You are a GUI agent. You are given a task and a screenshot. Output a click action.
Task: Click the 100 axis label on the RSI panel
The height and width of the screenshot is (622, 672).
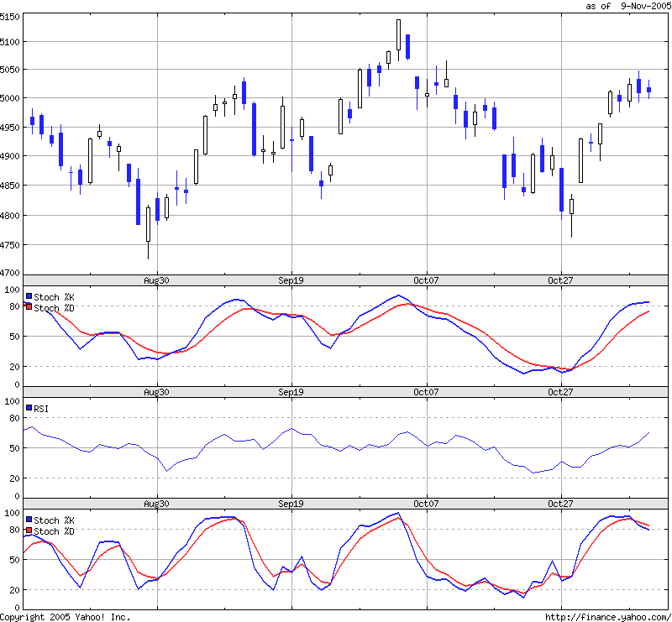[x=12, y=401]
